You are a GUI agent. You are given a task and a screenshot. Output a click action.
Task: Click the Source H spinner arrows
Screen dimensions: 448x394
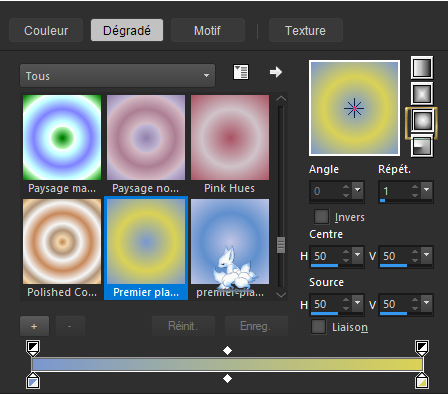tap(346, 303)
